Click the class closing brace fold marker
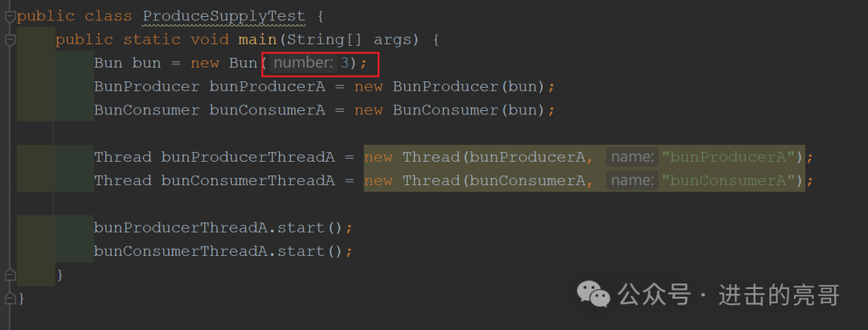 point(9,299)
